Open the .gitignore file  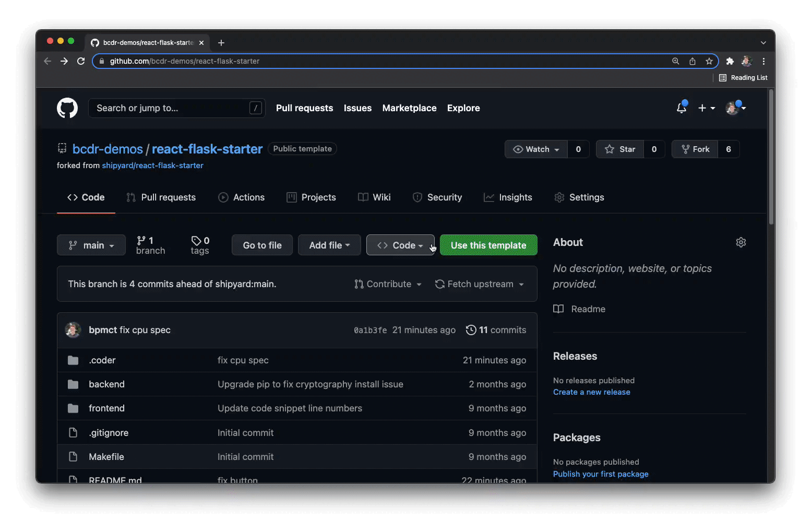(x=109, y=433)
